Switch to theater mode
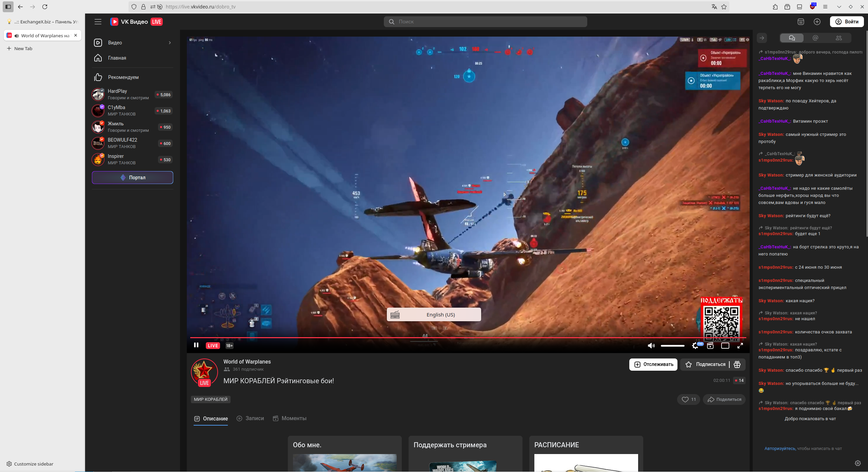This screenshot has width=868, height=472. 725,346
